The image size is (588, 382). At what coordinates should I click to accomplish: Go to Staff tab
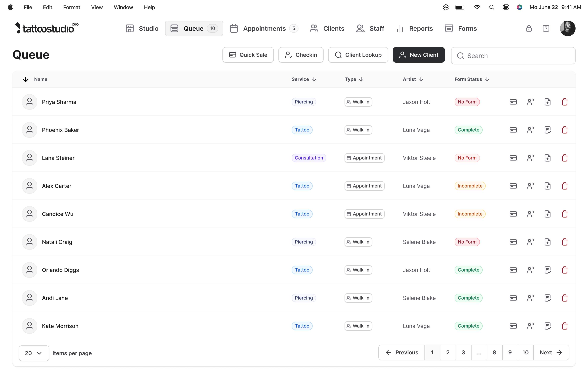370,28
